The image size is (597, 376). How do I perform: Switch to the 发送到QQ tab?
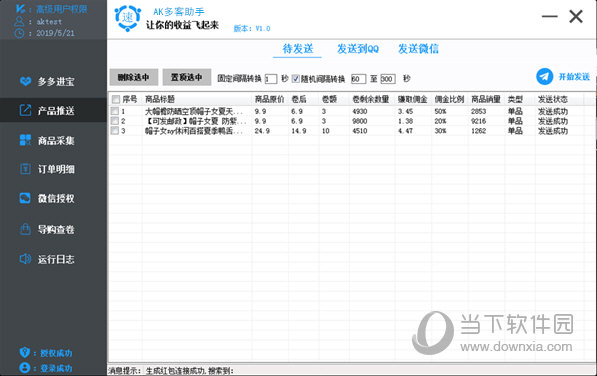point(358,49)
